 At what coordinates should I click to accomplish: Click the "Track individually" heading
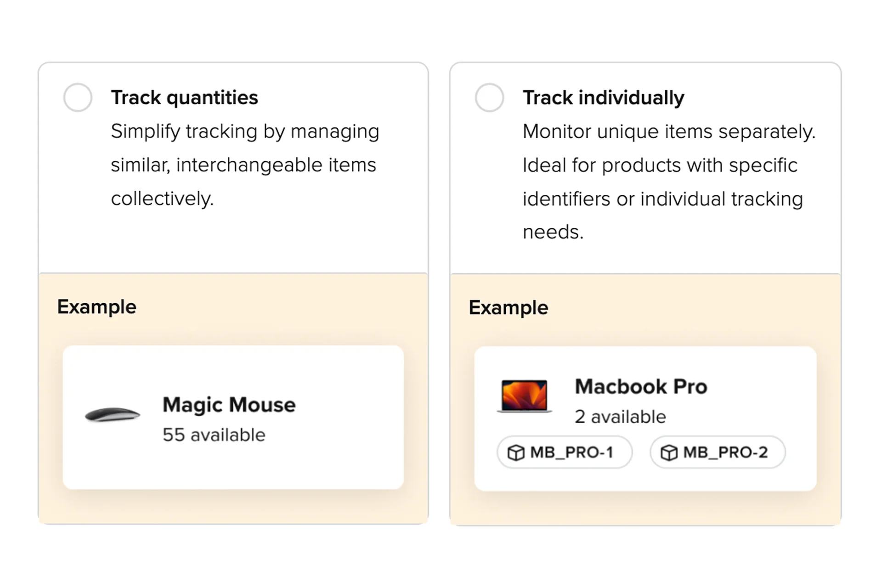coord(603,98)
